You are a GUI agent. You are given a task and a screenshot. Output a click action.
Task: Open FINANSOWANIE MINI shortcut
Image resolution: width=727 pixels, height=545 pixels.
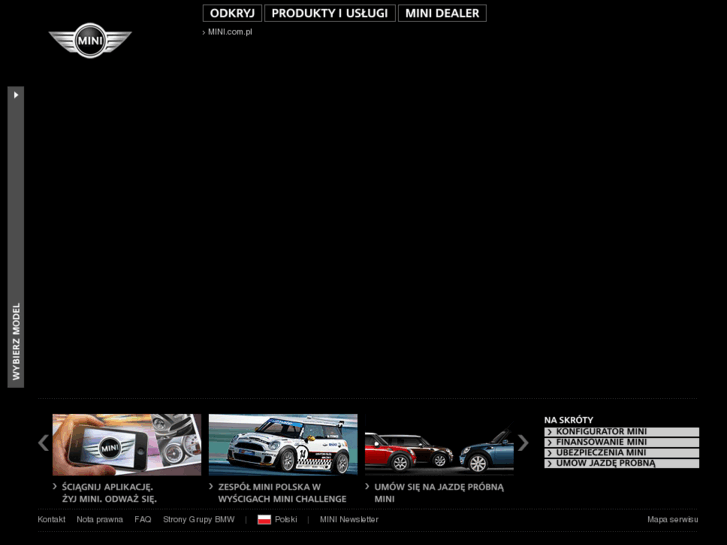pos(622,442)
